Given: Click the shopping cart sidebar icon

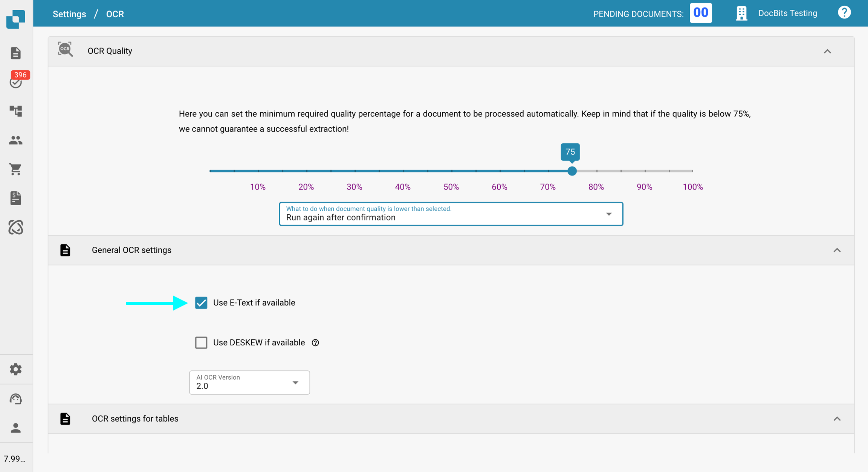Looking at the screenshot, I should click(15, 169).
